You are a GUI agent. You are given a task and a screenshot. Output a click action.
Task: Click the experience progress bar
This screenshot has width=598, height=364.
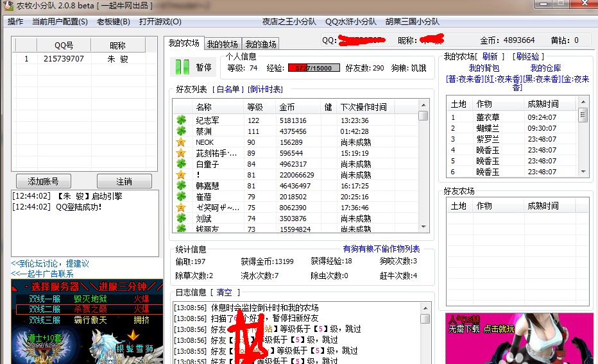click(314, 68)
